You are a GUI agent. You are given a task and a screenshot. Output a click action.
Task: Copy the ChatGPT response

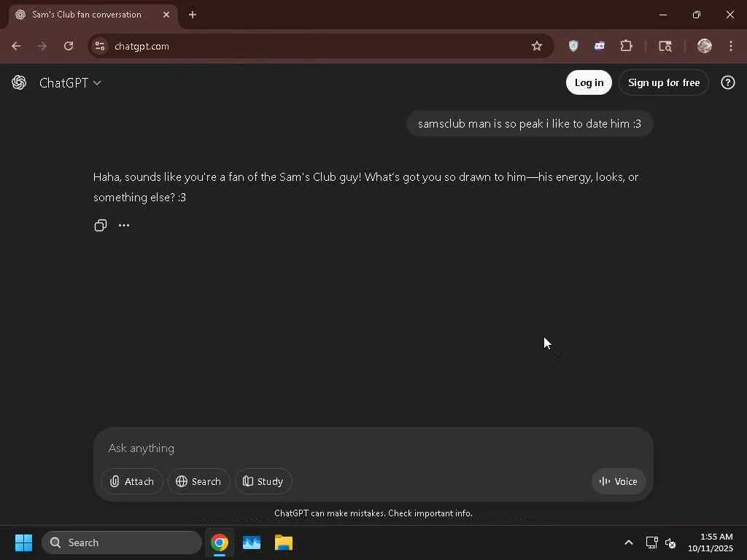[x=101, y=225]
